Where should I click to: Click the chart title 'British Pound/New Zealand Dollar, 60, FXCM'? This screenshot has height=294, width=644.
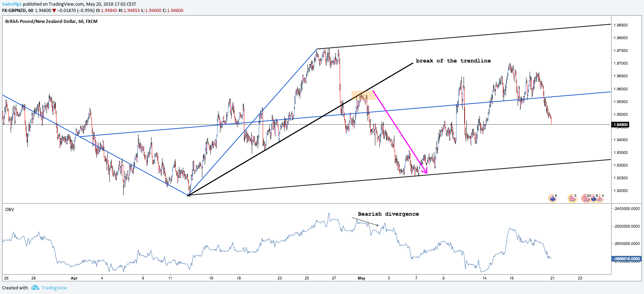click(x=51, y=22)
